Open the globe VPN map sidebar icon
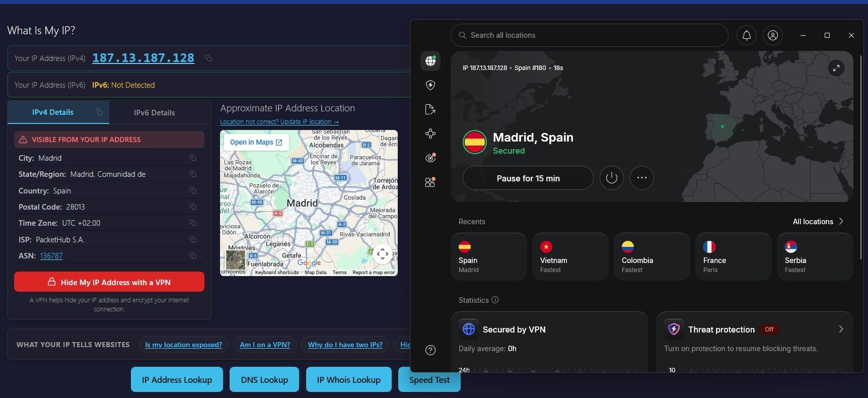868x398 pixels. [430, 61]
